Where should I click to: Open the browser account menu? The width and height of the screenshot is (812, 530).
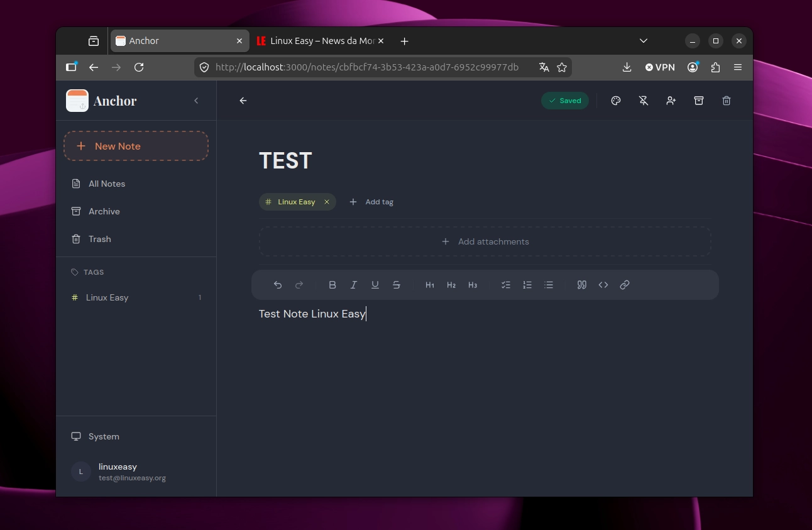tap(693, 67)
